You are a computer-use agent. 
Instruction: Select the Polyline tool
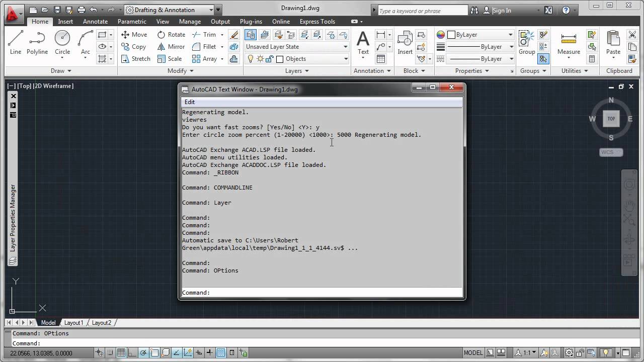pyautogui.click(x=37, y=42)
